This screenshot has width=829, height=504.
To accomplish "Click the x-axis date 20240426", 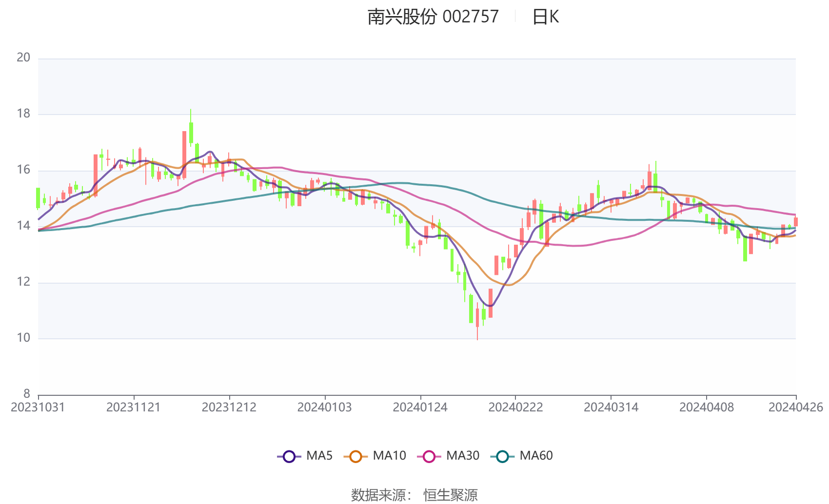I will coord(796,407).
